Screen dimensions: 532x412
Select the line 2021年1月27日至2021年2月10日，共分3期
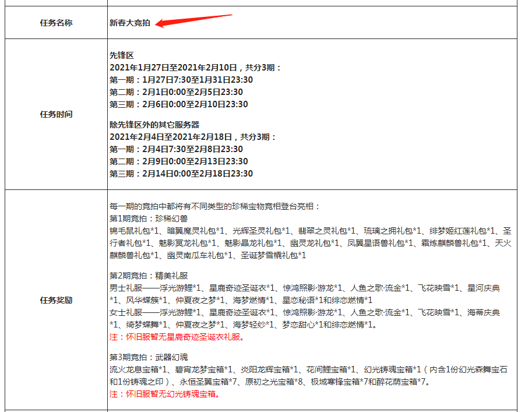click(195, 68)
